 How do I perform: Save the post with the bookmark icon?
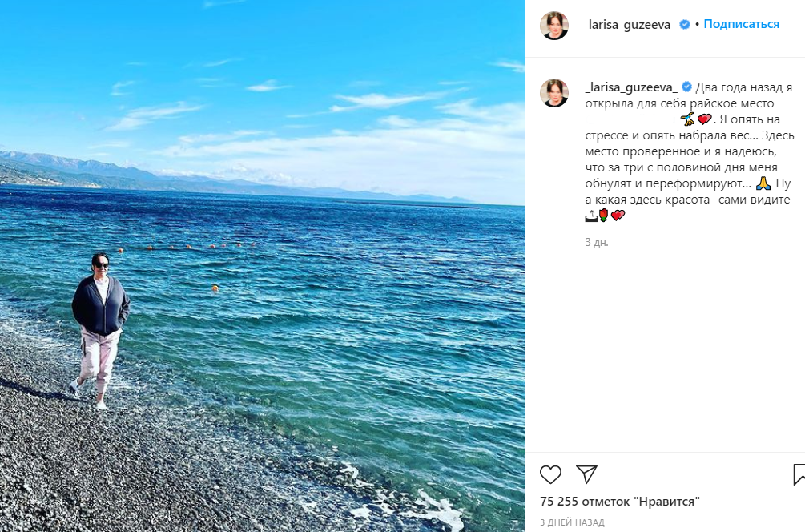pyautogui.click(x=799, y=474)
